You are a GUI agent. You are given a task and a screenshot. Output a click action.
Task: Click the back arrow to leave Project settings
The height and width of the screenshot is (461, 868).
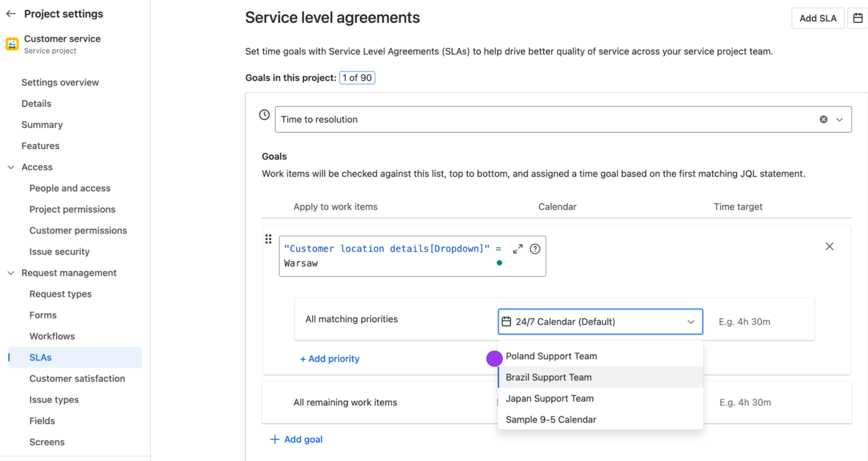pyautogui.click(x=11, y=13)
